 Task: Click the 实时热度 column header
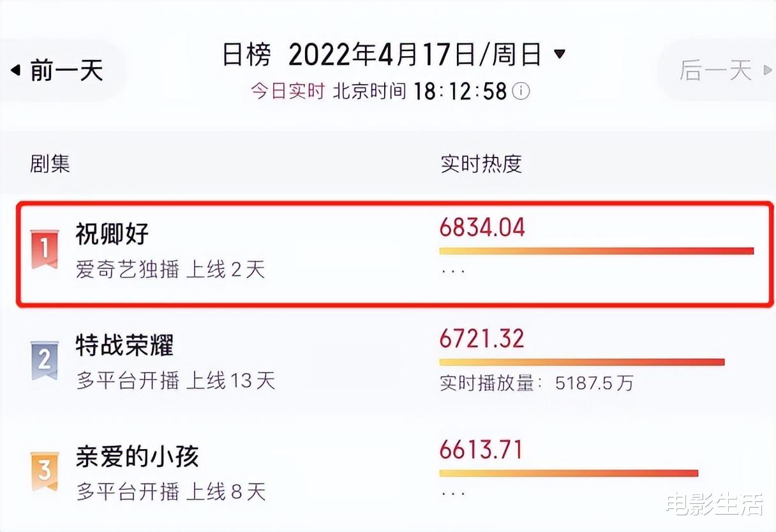coord(481,164)
